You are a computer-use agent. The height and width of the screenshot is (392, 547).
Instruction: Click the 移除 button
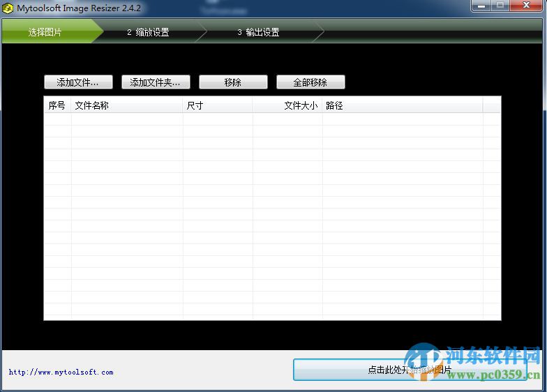point(233,82)
